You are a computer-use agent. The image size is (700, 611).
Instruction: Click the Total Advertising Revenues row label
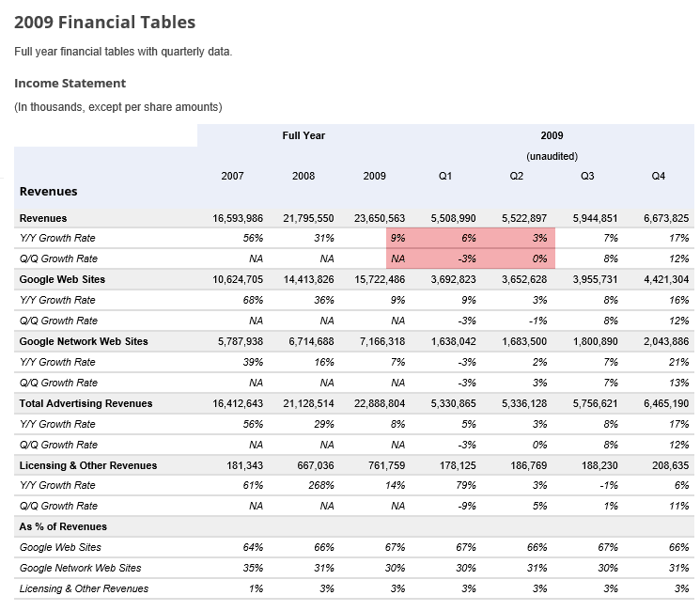86,404
